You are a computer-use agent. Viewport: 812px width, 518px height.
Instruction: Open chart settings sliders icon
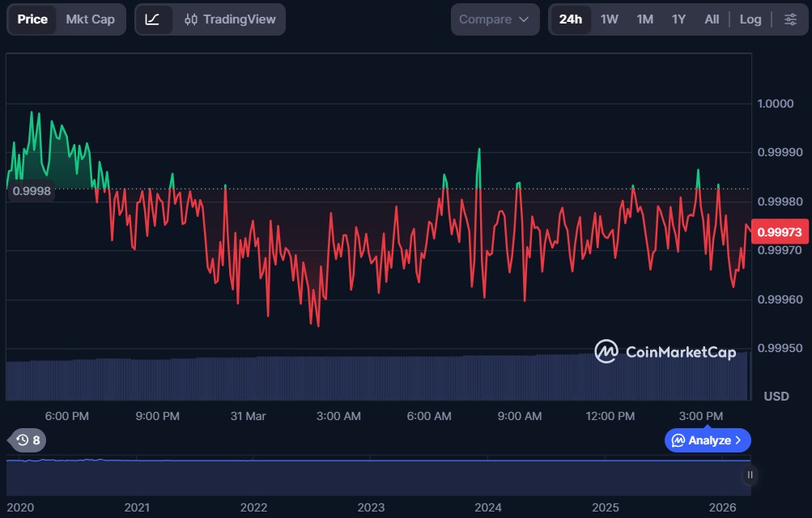point(790,19)
